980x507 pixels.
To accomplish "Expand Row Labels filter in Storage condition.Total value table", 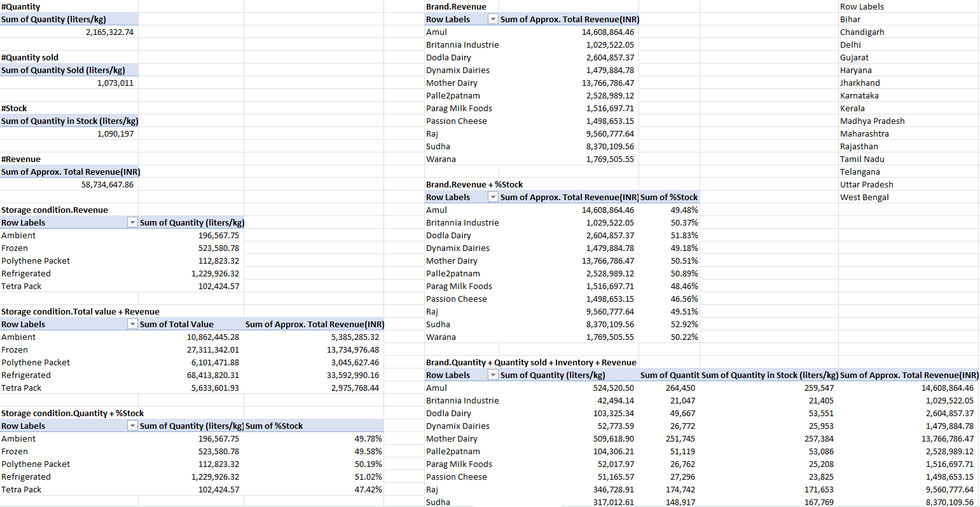I will tap(132, 325).
